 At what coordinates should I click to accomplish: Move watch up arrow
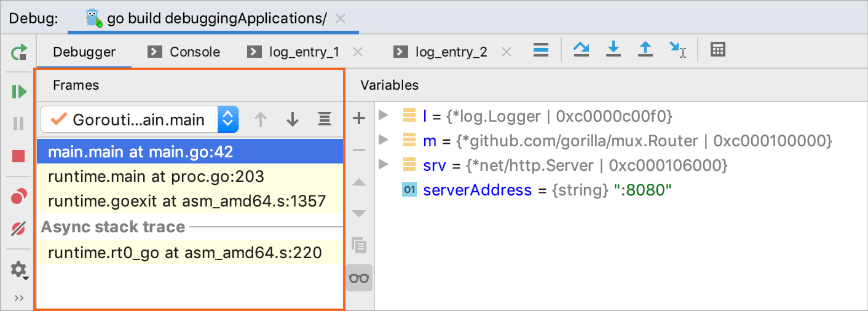pos(359,183)
